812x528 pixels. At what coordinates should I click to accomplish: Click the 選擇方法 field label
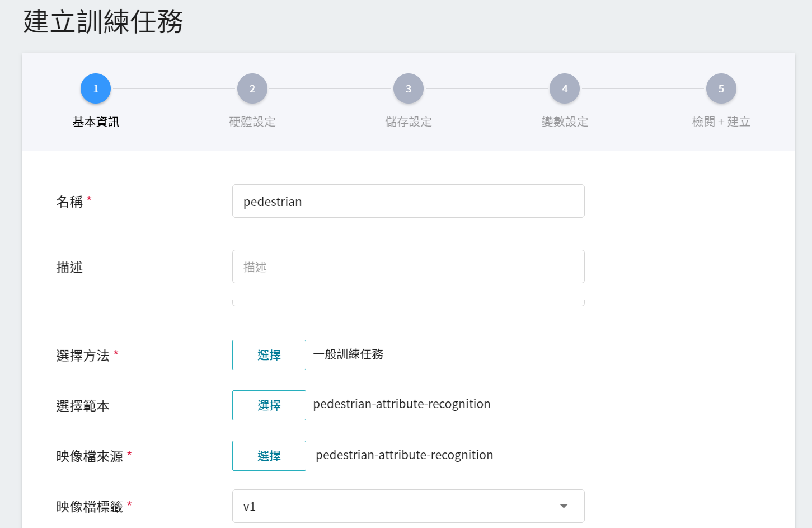83,356
